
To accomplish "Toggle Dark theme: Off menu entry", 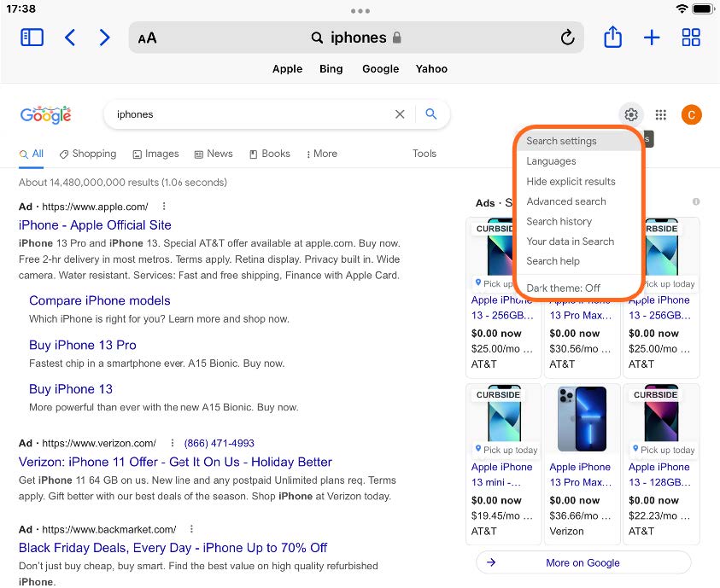I will 578,288.
